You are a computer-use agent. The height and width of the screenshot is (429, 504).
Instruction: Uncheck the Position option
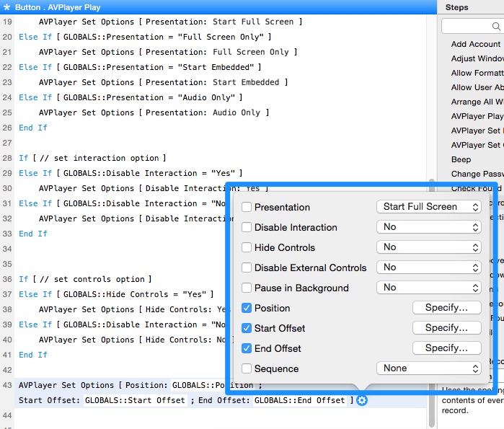247,308
